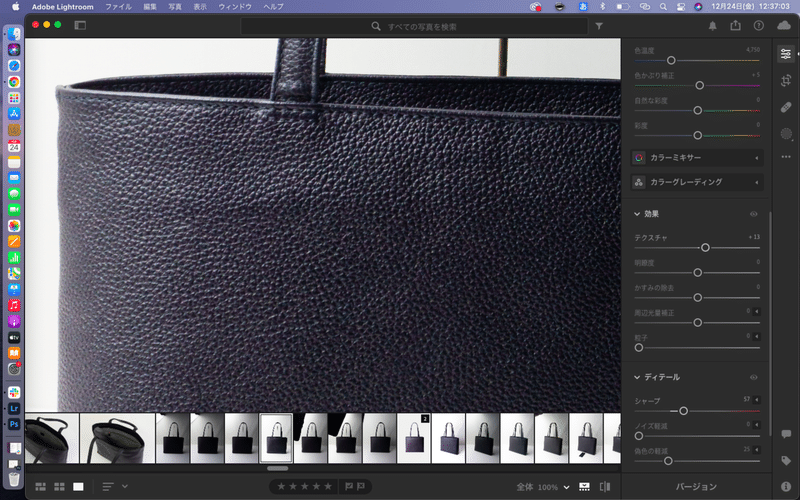Screen dimensions: 800x500
Task: Switch to Photo Grid view
Action: 40,487
